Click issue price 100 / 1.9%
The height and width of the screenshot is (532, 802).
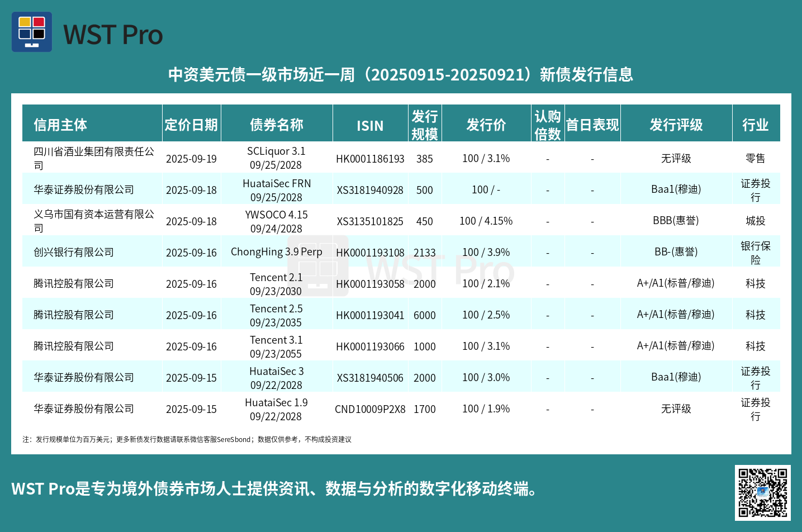486,408
